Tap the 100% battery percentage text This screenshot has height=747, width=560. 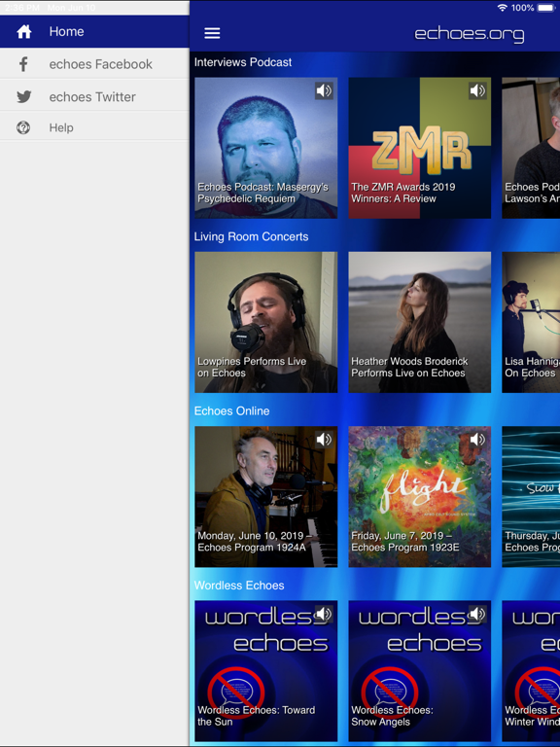[523, 8]
